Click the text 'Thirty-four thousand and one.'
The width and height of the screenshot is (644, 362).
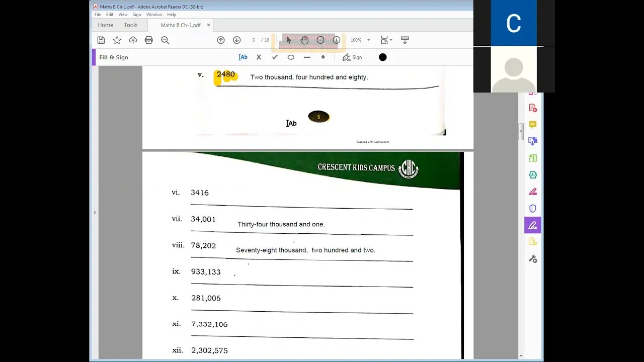coord(281,224)
